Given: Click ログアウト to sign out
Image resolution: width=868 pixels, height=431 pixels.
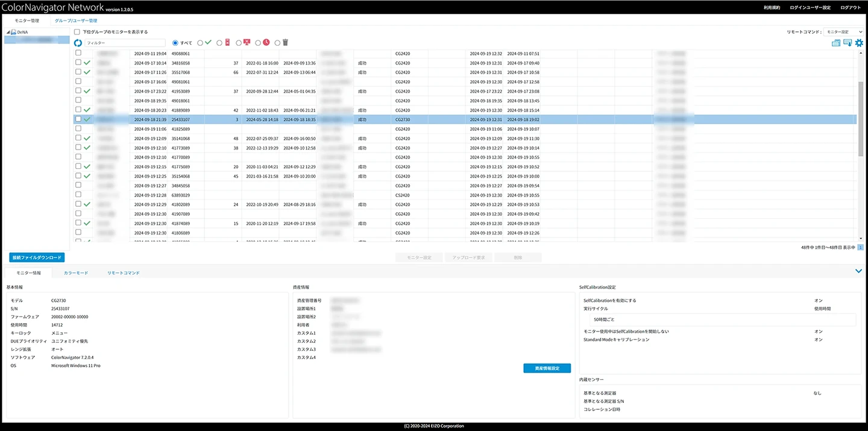Looking at the screenshot, I should [851, 7].
